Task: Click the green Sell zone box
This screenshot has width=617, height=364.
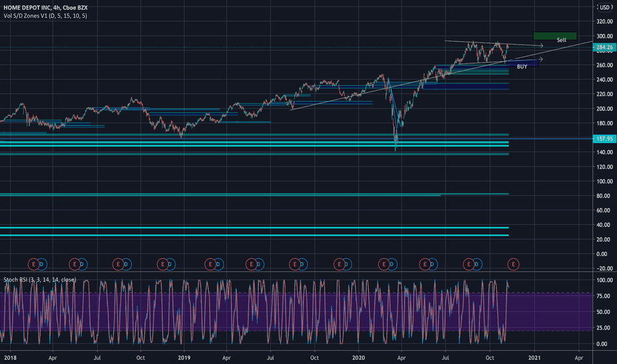Action: tap(555, 36)
